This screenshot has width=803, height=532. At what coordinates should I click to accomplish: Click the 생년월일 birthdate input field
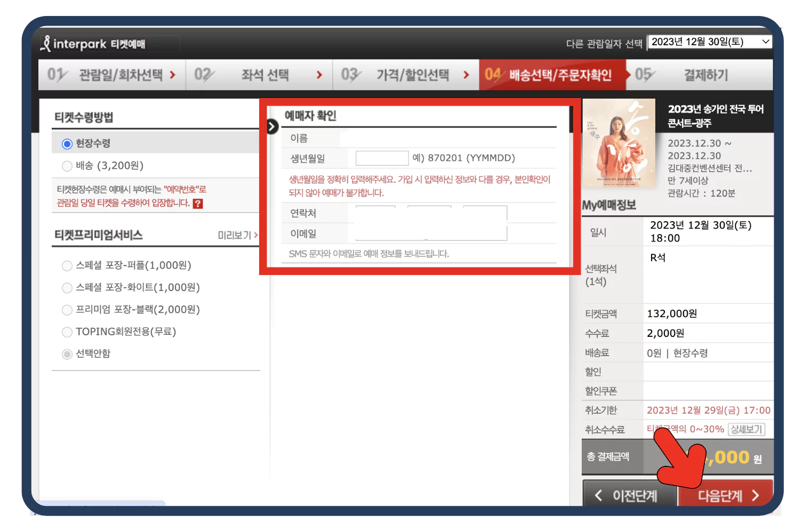click(x=382, y=157)
